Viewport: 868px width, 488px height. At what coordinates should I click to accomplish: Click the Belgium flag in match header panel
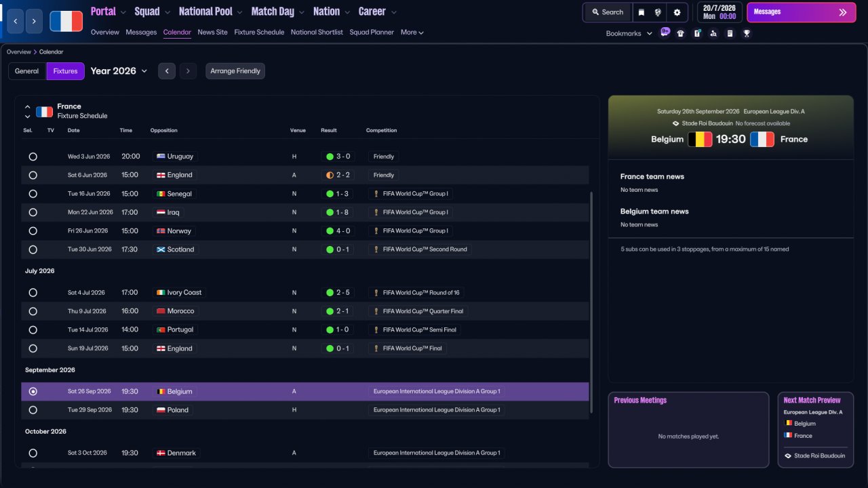[701, 139]
